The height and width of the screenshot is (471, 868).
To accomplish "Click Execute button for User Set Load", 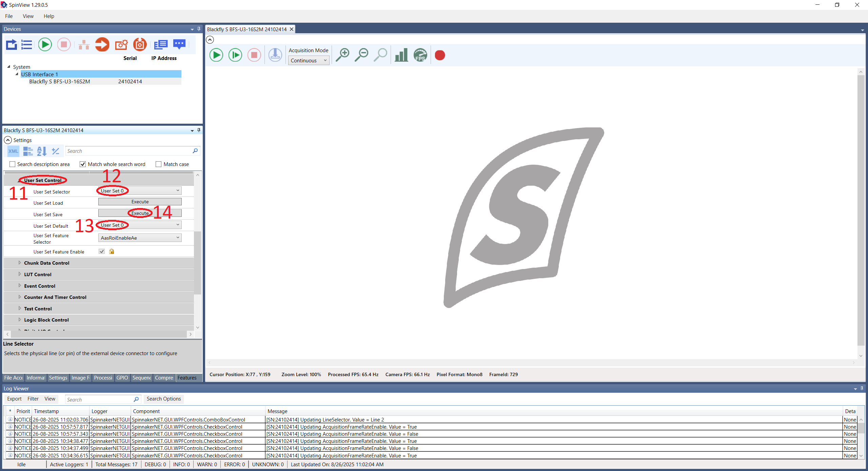I will coord(140,202).
